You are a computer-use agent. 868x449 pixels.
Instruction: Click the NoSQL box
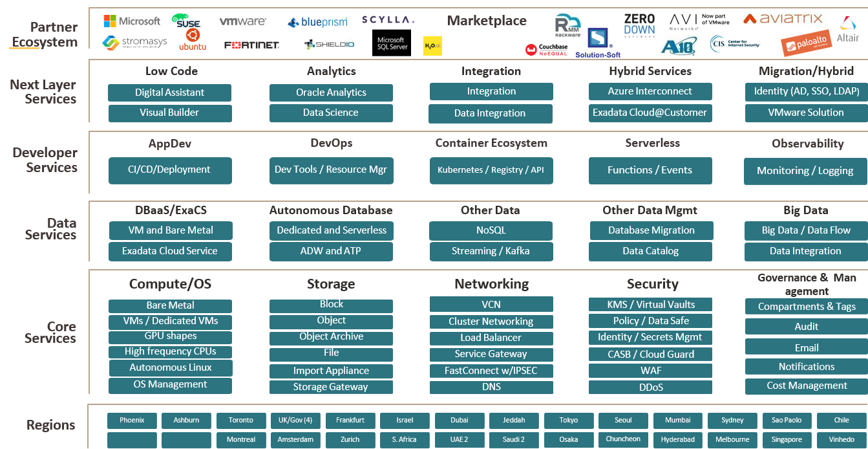(x=491, y=230)
